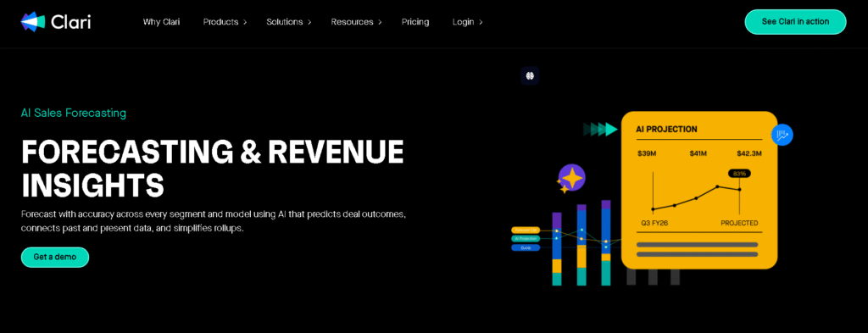Viewport: 868px width, 333px height.
Task: Click the brain icon above the illustration
Action: [x=530, y=75]
